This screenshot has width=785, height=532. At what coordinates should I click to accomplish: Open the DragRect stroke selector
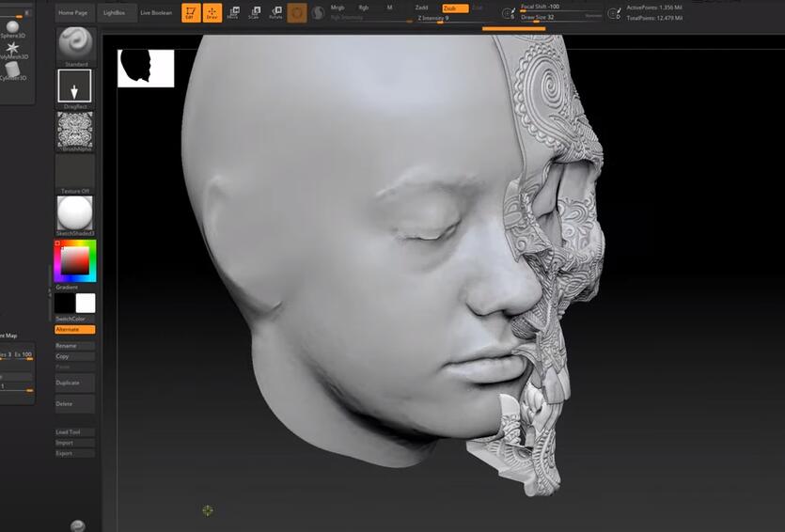75,86
